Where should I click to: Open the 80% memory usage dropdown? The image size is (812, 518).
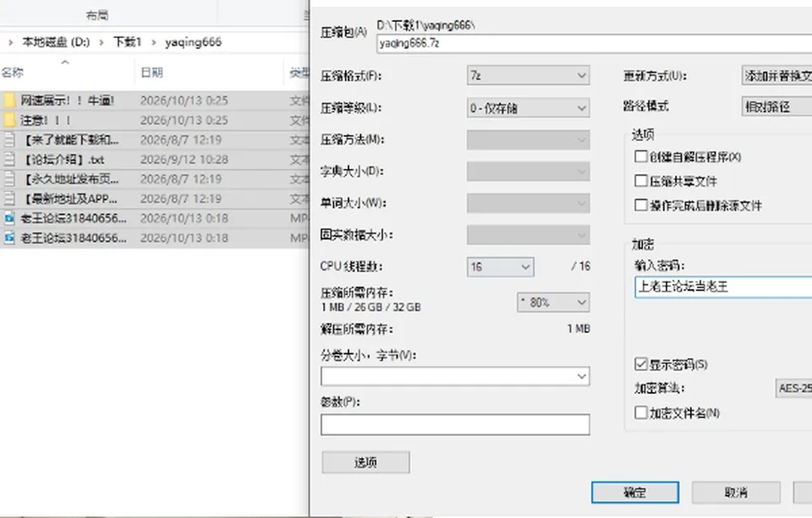tap(553, 303)
